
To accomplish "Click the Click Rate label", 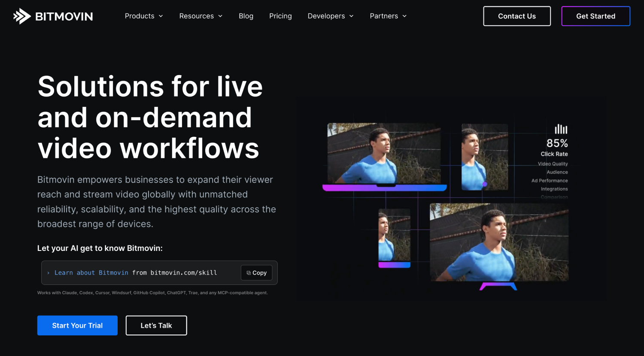I will pyautogui.click(x=554, y=154).
